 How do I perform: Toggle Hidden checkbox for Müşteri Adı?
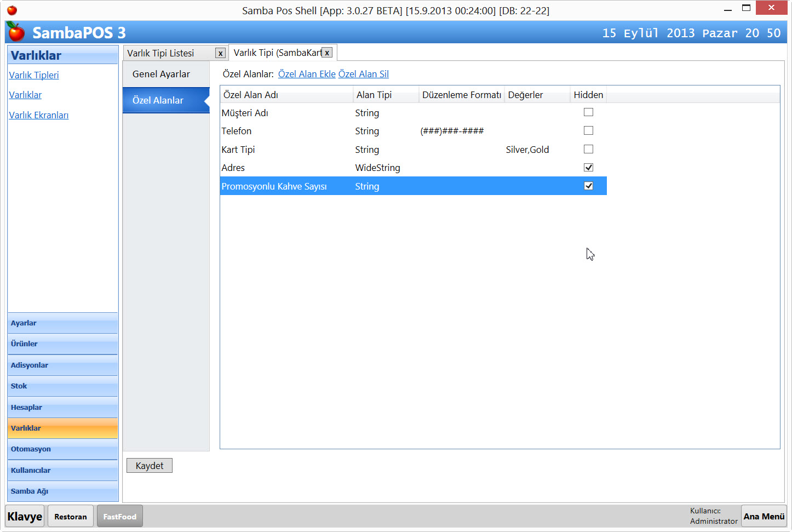click(588, 112)
